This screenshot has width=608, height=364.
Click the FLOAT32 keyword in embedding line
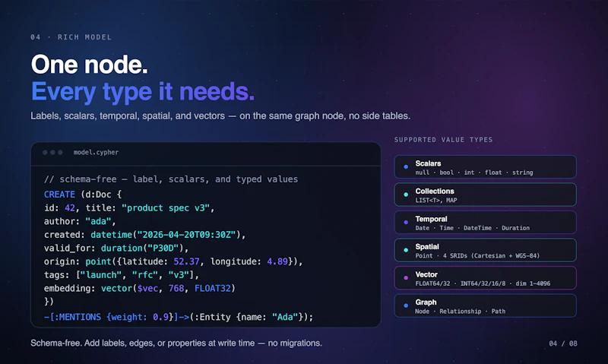[213, 289]
